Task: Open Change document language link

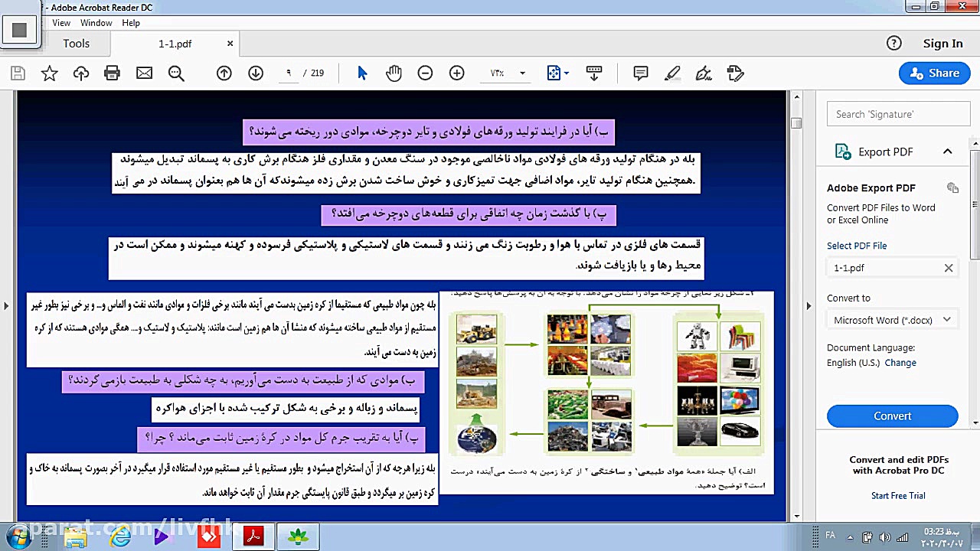Action: (x=900, y=363)
